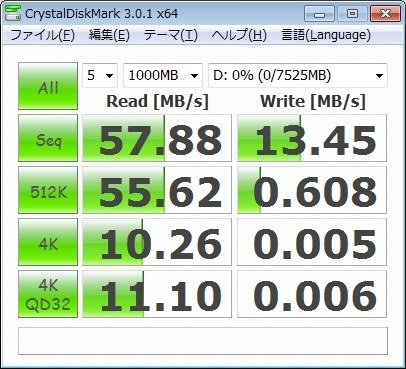Minimize the CrystalDiskMark window

click(x=319, y=14)
